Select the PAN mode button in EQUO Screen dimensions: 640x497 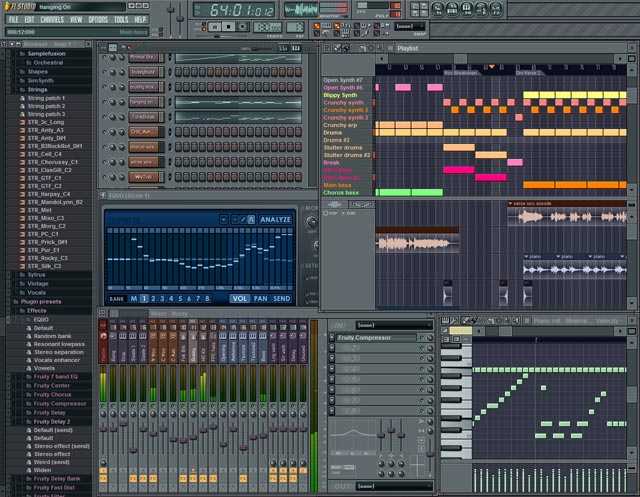[260, 298]
